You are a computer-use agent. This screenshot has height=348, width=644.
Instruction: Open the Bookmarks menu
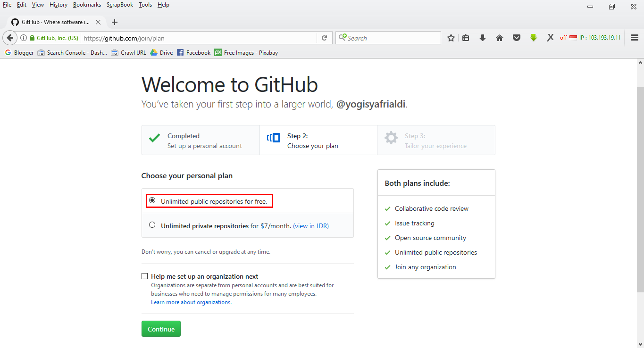[87, 4]
